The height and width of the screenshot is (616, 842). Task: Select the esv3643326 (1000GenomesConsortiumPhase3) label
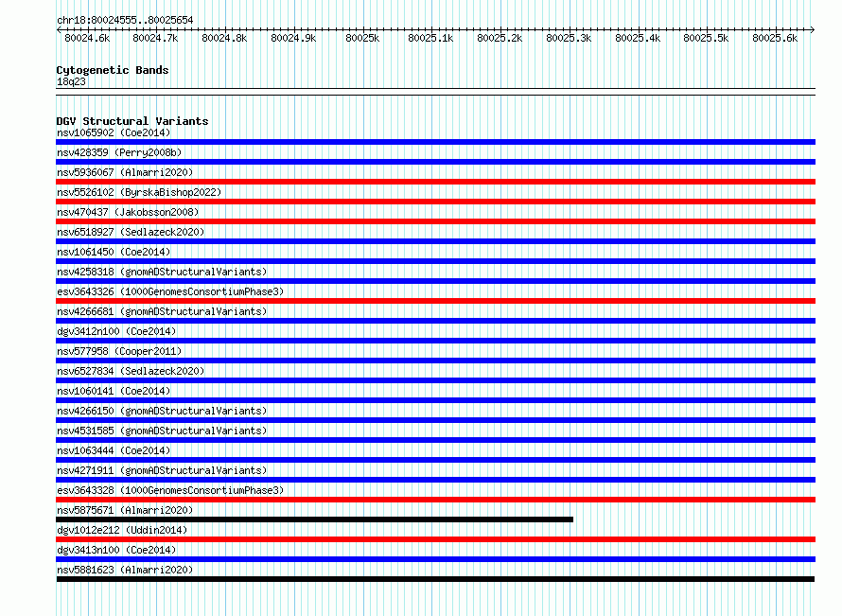(170, 291)
